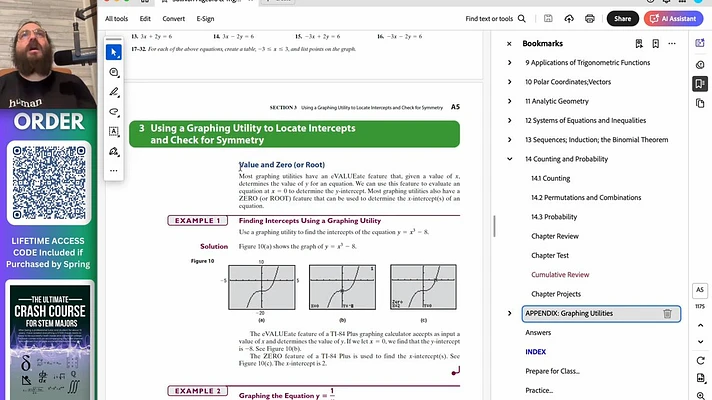Open Bookmarks panel options menu
Viewport: 712px width, 400px height.
pyautogui.click(x=672, y=44)
